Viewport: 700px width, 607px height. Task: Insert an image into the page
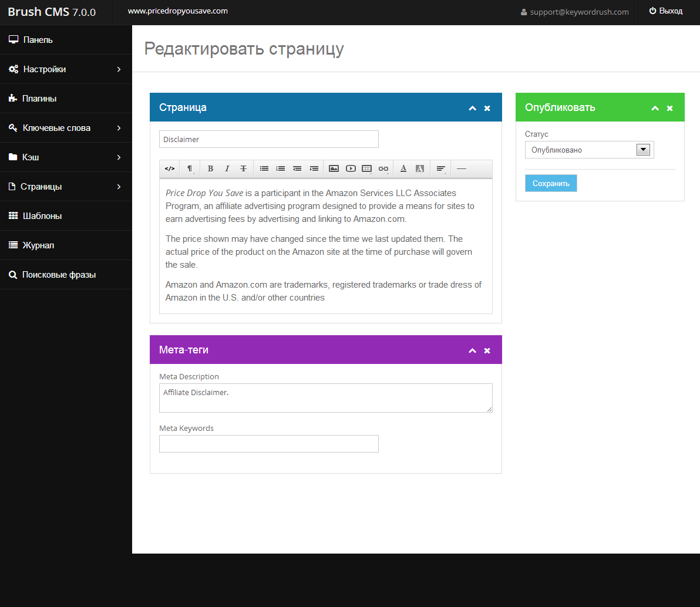point(334,169)
